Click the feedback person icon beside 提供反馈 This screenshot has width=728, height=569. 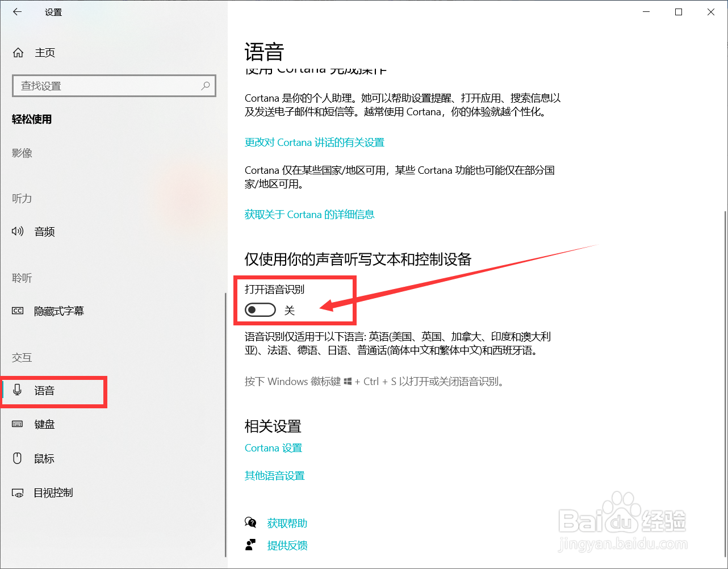pyautogui.click(x=250, y=545)
